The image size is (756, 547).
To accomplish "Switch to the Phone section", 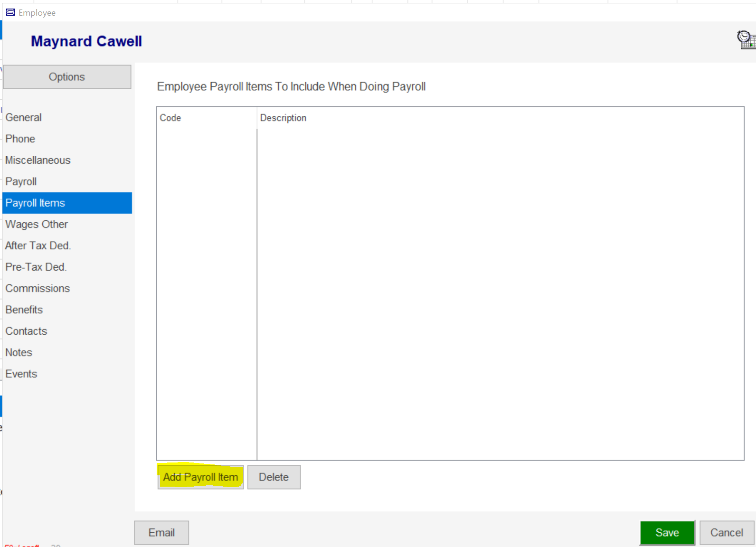I will 20,139.
